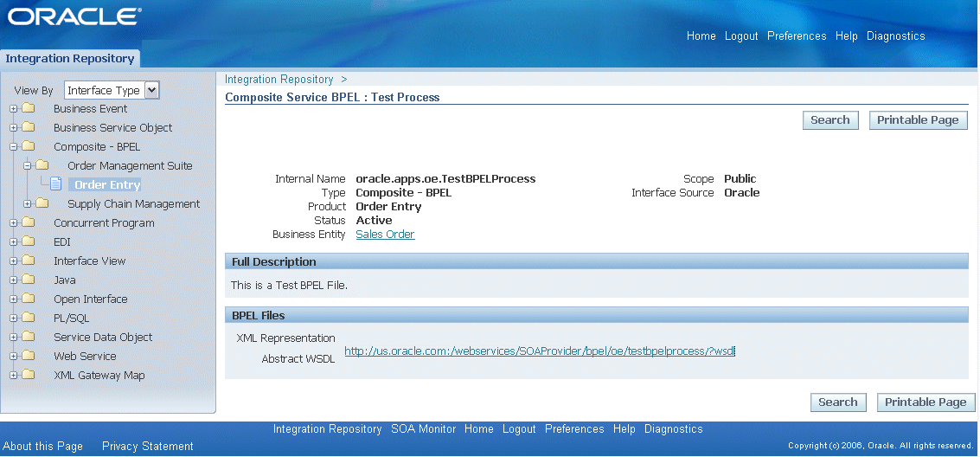This screenshot has width=980, height=457.
Task: Click the XML Representation label
Action: tap(285, 338)
